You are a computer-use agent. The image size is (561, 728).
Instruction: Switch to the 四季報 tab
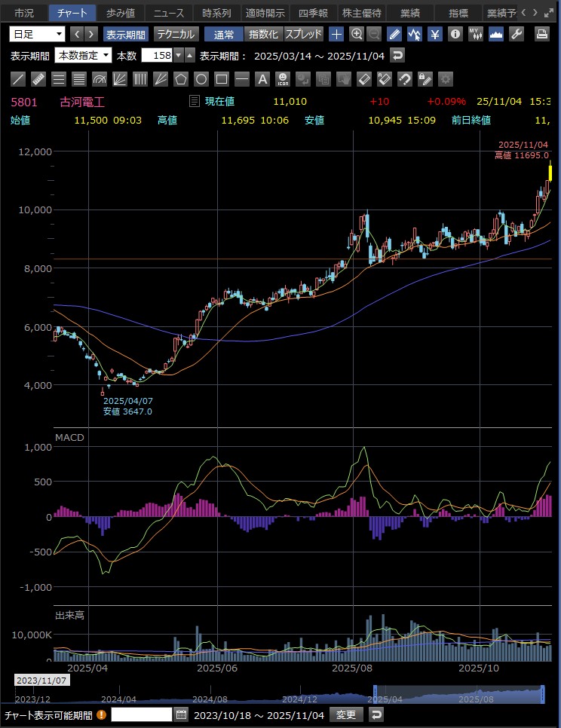point(313,13)
